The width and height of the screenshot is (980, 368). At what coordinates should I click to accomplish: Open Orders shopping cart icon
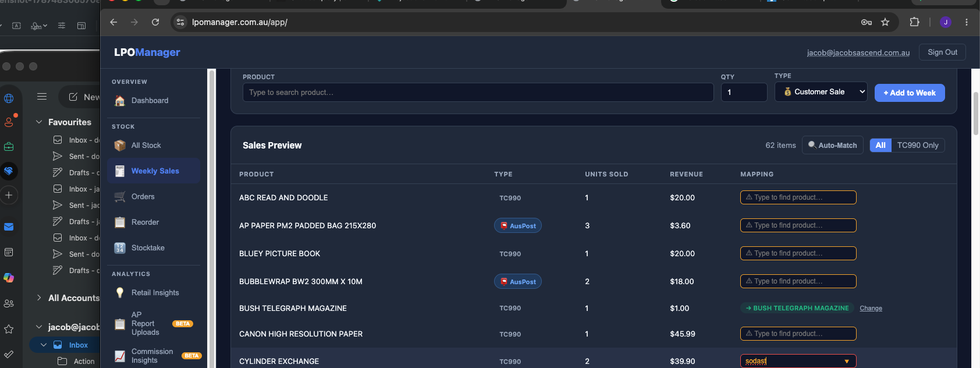click(120, 197)
